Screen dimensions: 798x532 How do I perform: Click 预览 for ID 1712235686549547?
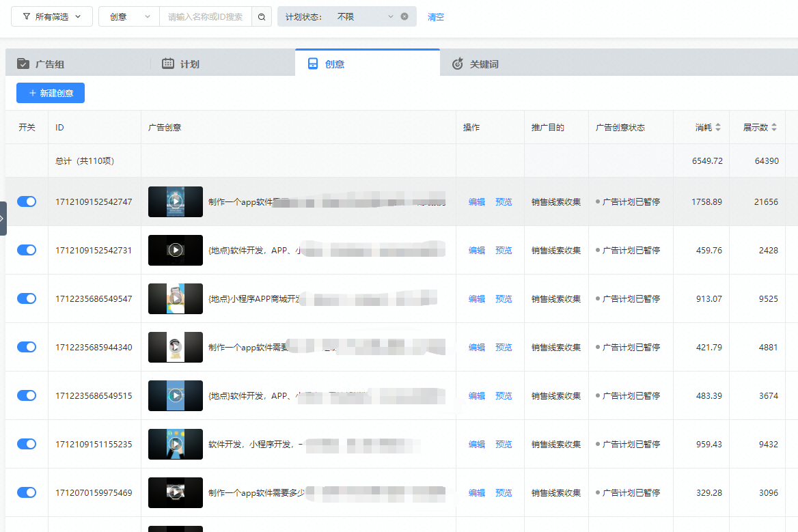pyautogui.click(x=504, y=298)
